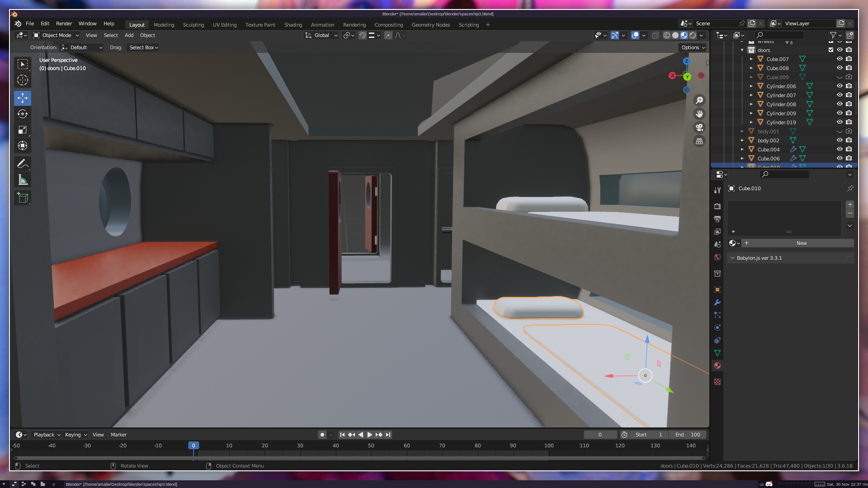Image resolution: width=868 pixels, height=488 pixels.
Task: Select the Measure tool
Action: (23, 180)
